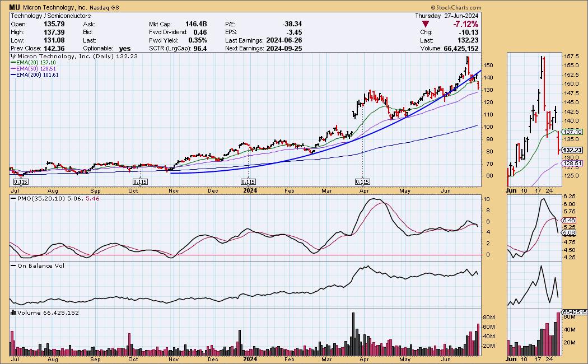
Task: Click the 5.06 PMO tag in zoom panel
Action: tap(569, 233)
